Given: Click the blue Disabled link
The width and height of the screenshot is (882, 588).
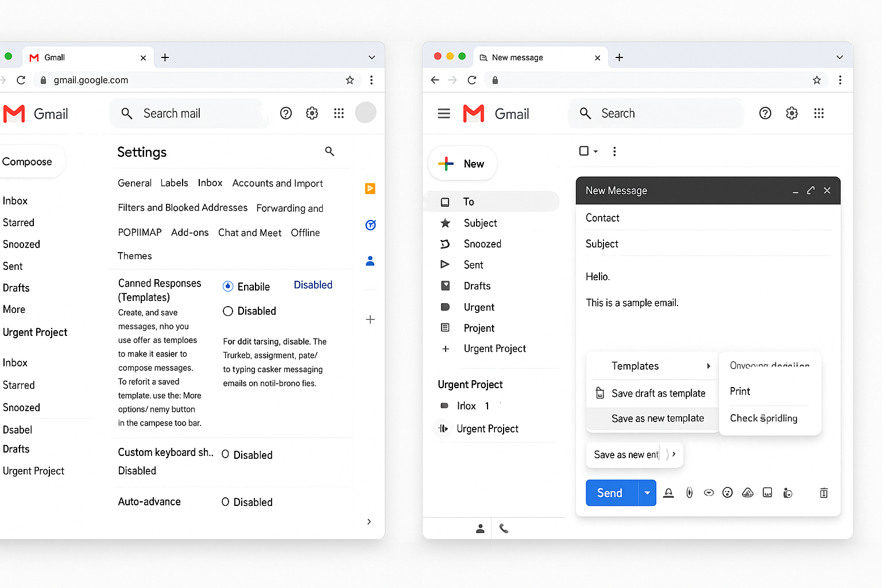Looking at the screenshot, I should [x=313, y=285].
